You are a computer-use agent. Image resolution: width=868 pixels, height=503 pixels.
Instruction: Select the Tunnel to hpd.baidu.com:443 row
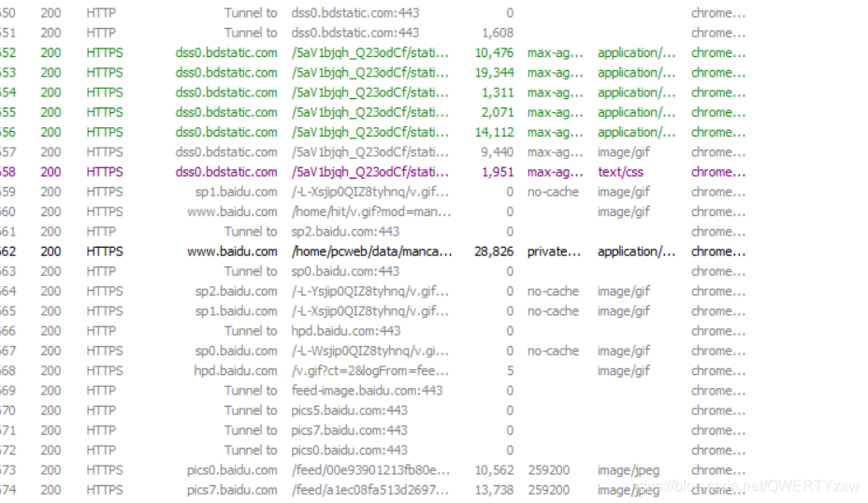point(372,332)
